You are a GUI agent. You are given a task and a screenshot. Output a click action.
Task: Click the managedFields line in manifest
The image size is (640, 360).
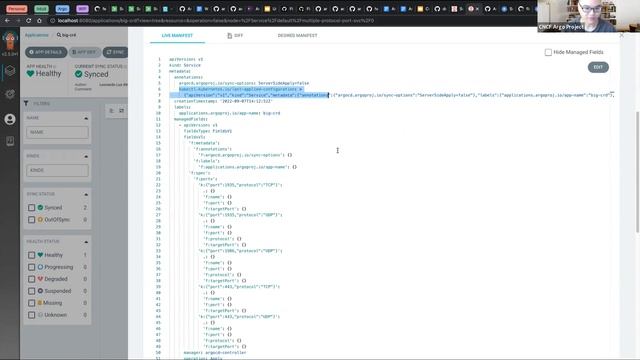(x=191, y=119)
